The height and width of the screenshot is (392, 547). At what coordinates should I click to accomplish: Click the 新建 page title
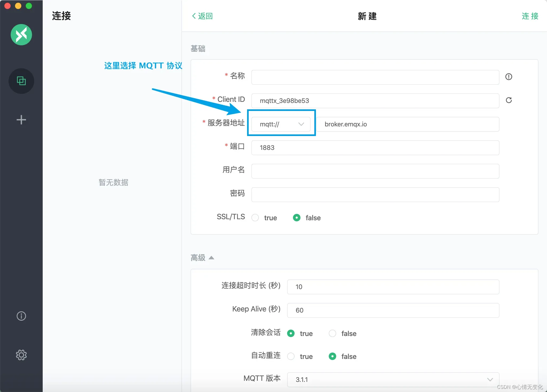(367, 17)
